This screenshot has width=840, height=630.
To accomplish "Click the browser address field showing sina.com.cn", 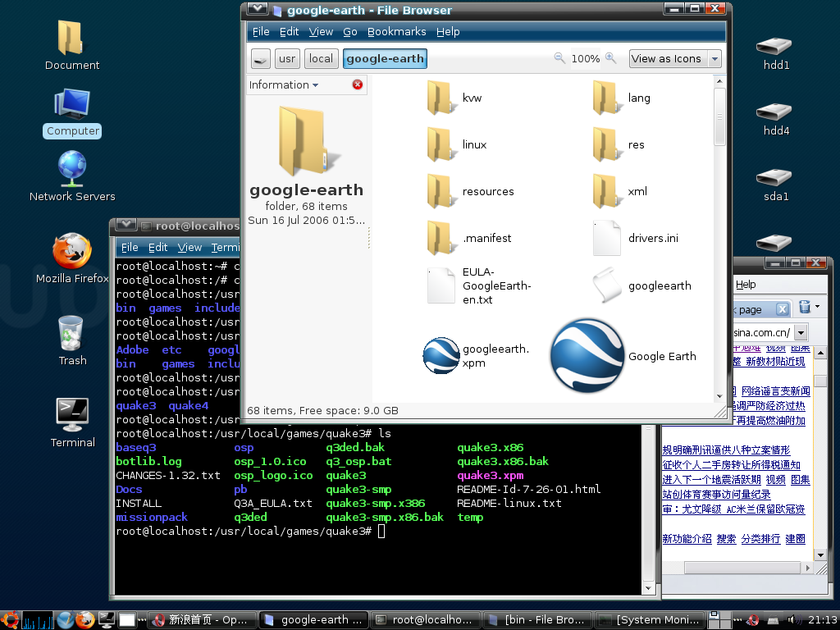I will click(762, 333).
